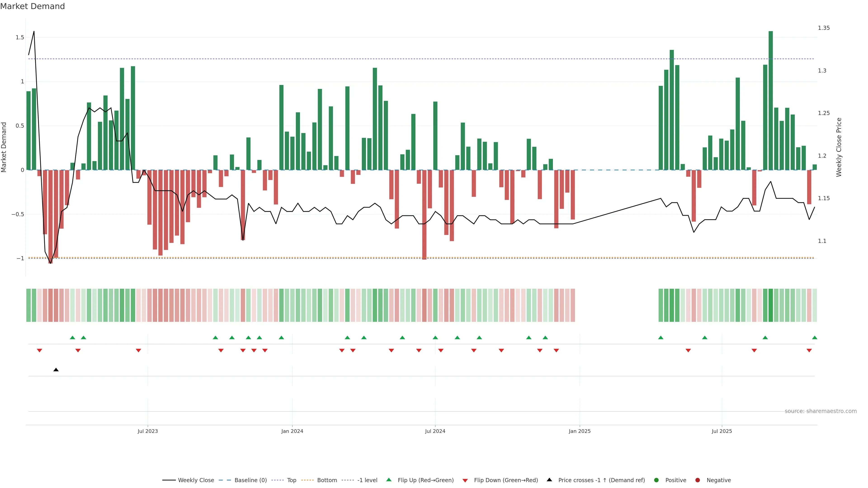This screenshot has width=868, height=488.
Task: Click the Market Demand chart title
Action: (32, 6)
